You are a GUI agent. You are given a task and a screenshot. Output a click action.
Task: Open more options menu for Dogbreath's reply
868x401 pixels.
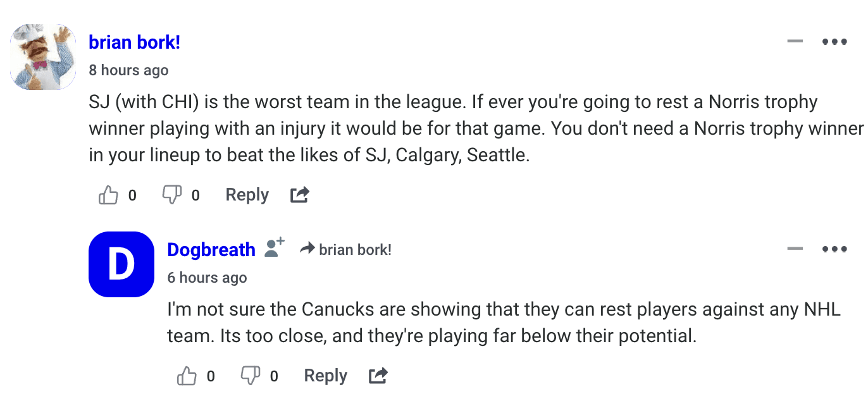click(834, 249)
